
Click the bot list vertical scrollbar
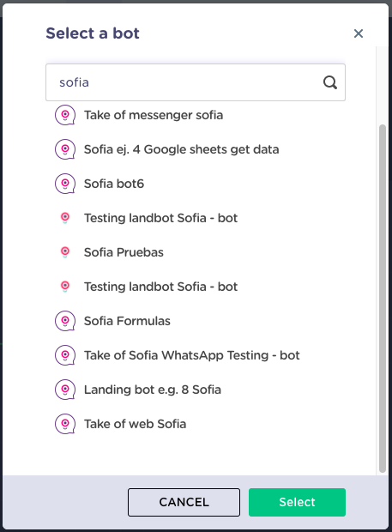383,299
